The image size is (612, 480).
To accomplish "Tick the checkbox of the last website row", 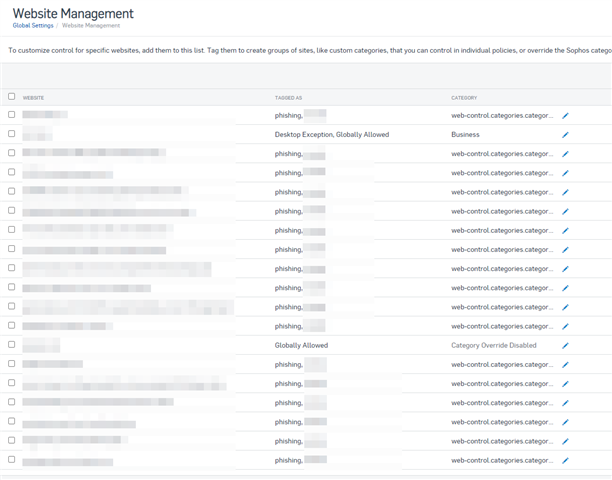I will pyautogui.click(x=12, y=459).
